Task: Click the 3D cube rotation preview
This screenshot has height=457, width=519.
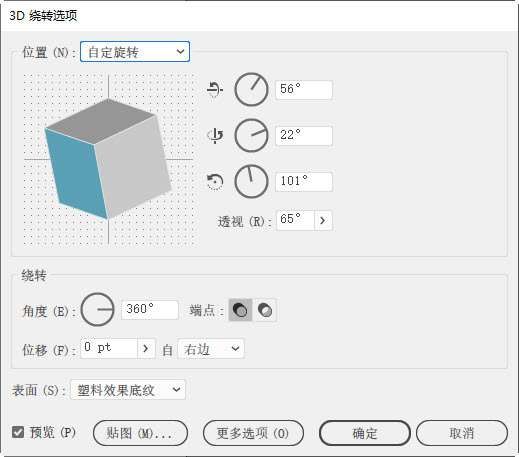Action: tap(109, 159)
